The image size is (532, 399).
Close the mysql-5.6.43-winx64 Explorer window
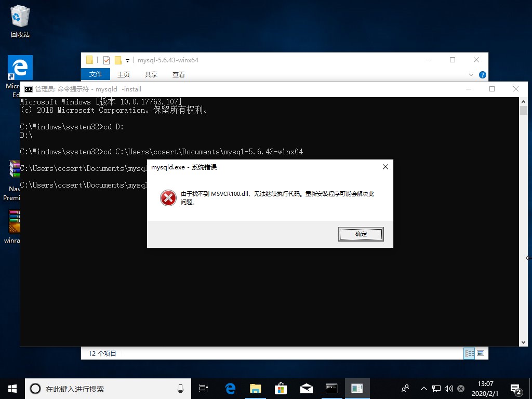click(x=476, y=60)
